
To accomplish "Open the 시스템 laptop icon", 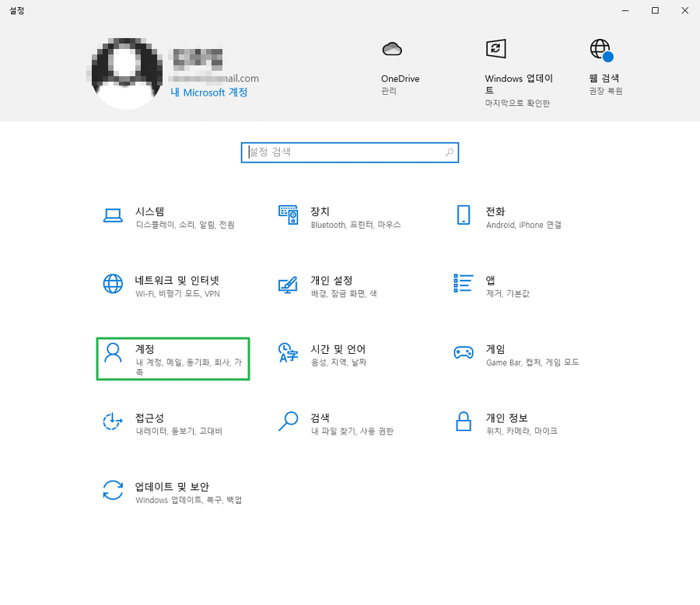I will click(x=113, y=215).
